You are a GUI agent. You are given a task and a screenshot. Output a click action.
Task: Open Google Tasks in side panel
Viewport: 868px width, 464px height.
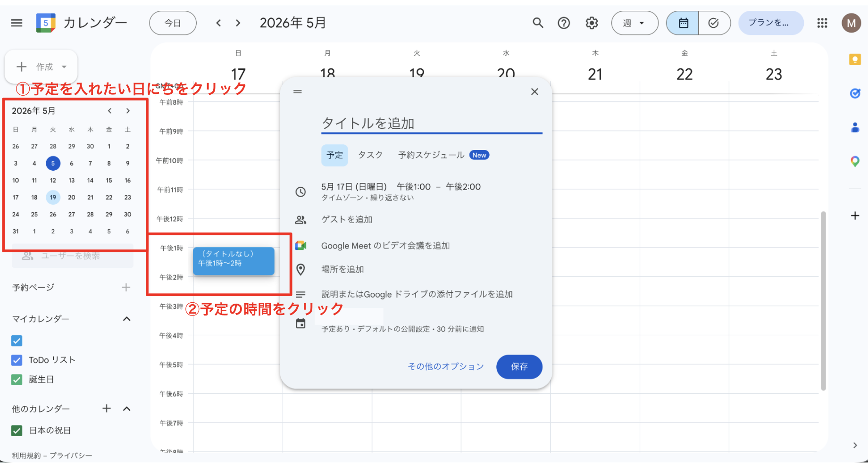pyautogui.click(x=855, y=93)
